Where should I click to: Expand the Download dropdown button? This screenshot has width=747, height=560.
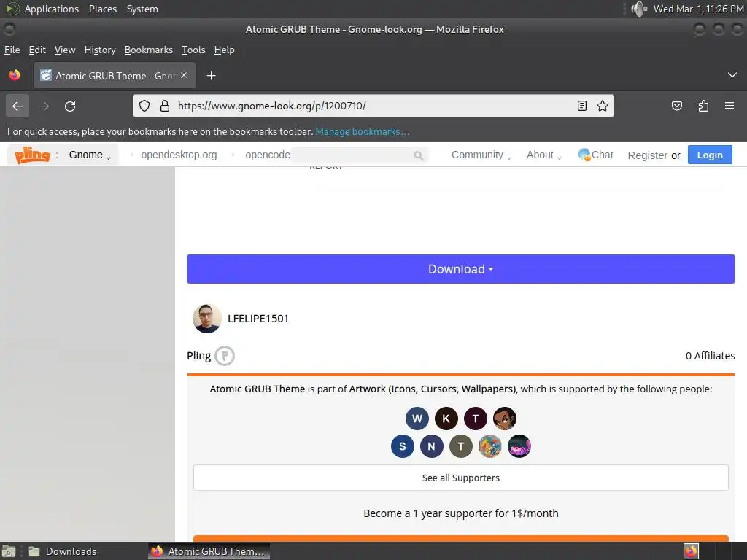click(461, 269)
